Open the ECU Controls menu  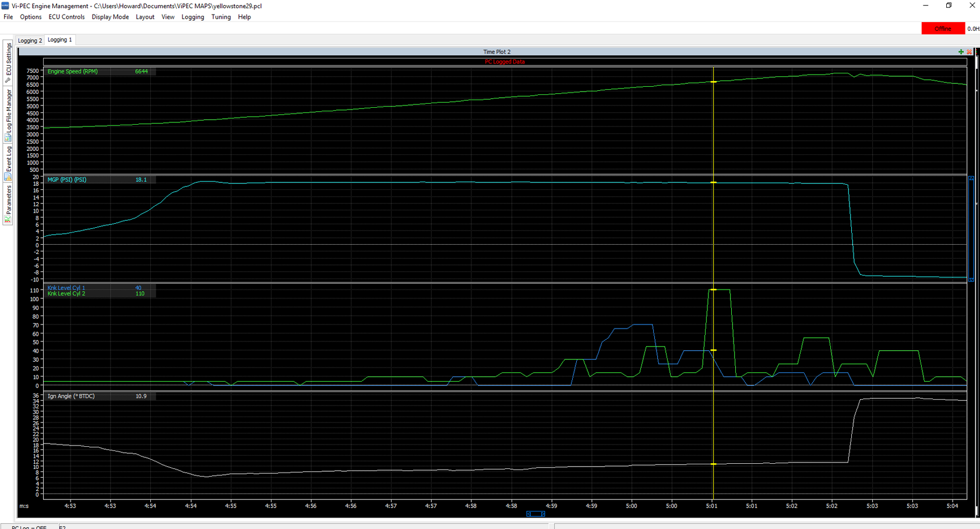click(66, 17)
